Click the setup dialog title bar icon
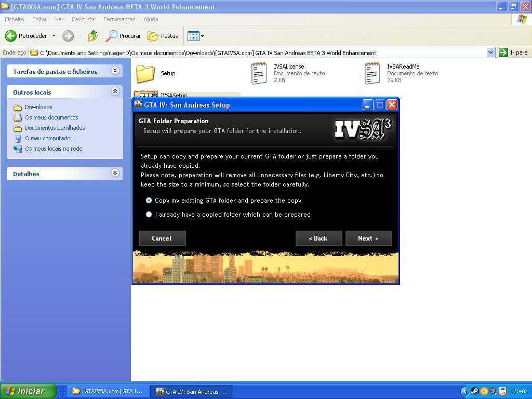This screenshot has width=532, height=399. coord(138,104)
